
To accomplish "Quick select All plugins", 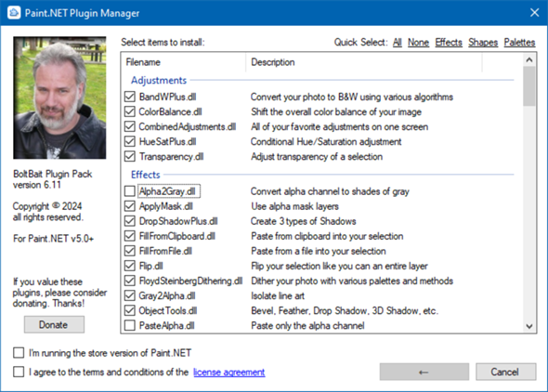I will [397, 43].
